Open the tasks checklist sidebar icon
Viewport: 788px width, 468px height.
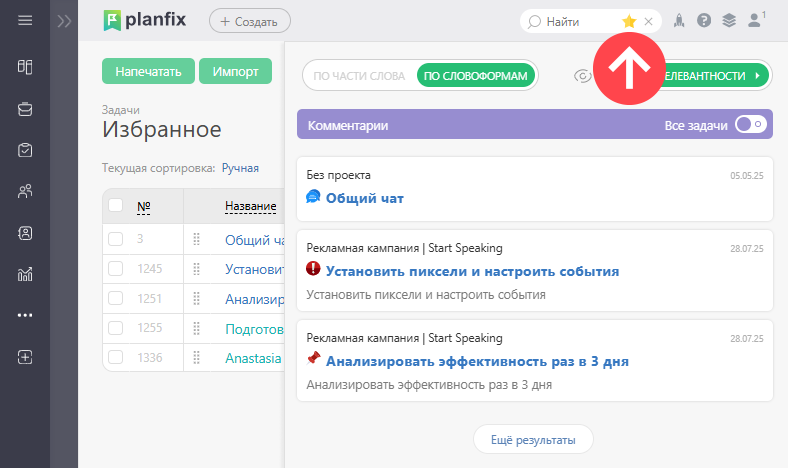[25, 150]
